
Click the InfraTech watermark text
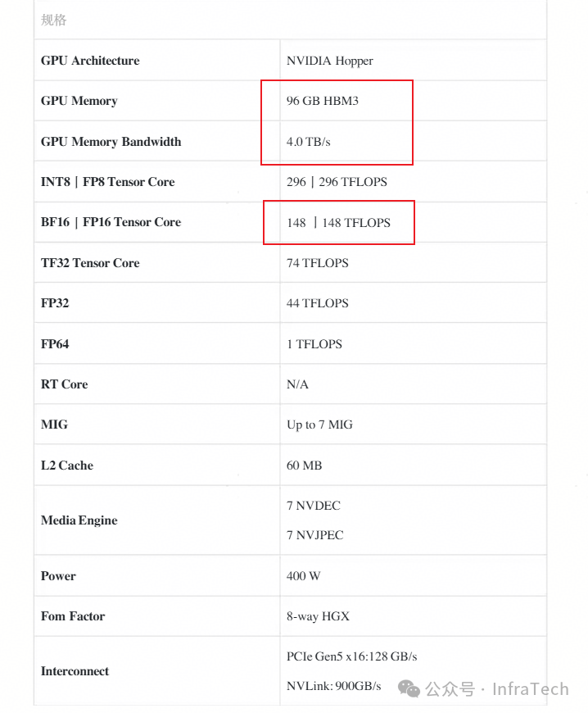click(530, 689)
